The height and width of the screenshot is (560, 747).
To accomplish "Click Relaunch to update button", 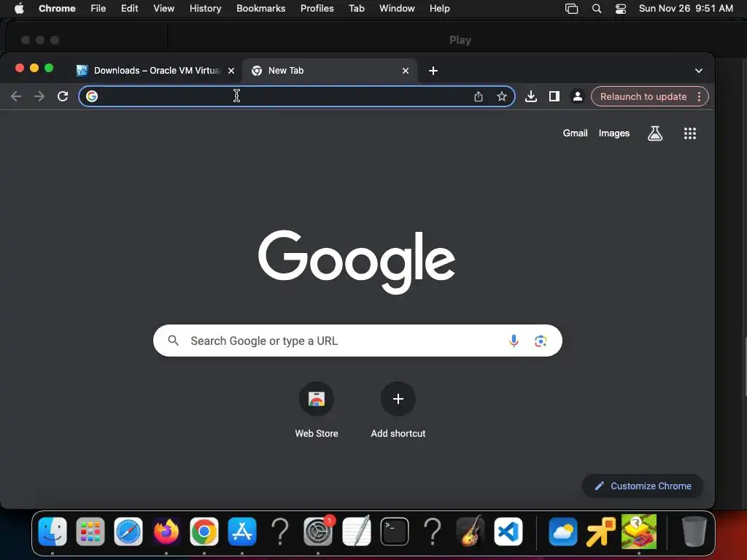I will point(643,97).
